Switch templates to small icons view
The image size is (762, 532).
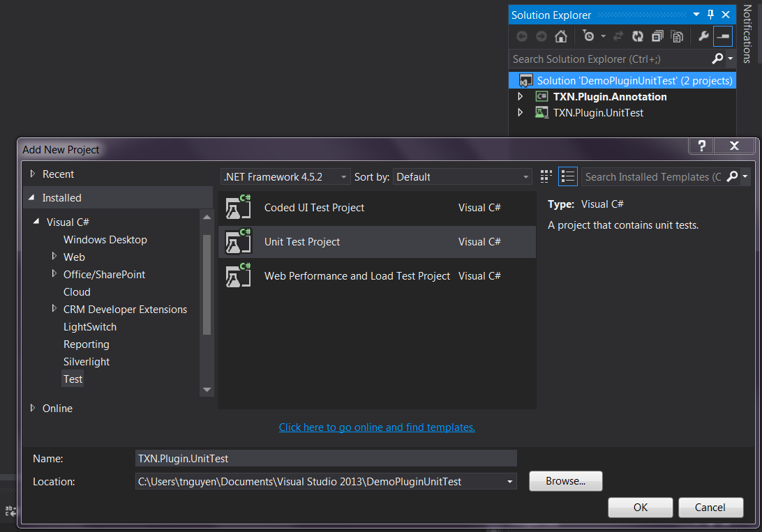coord(546,176)
